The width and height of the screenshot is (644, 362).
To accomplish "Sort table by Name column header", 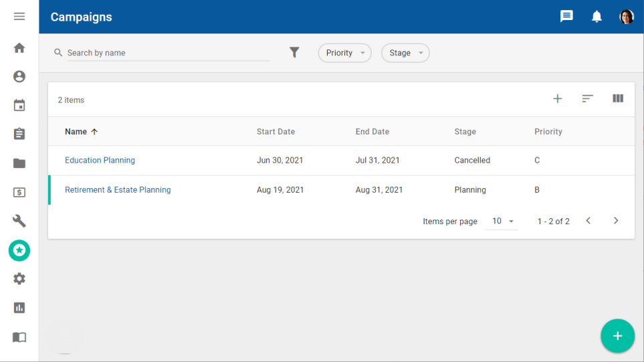I will [x=76, y=132].
